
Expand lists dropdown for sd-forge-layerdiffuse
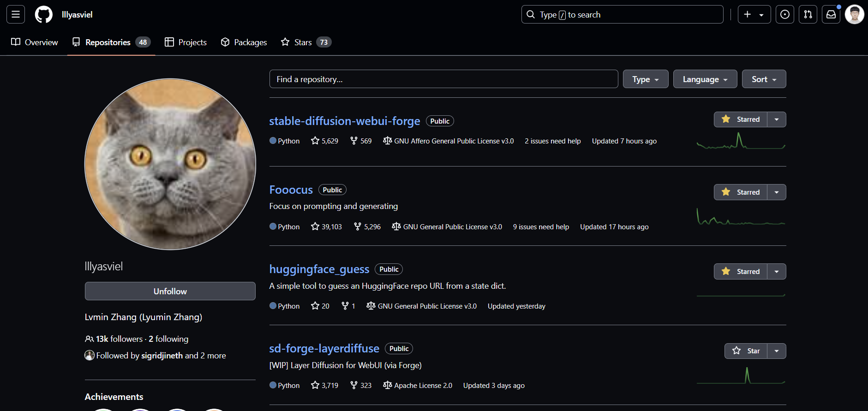point(777,351)
